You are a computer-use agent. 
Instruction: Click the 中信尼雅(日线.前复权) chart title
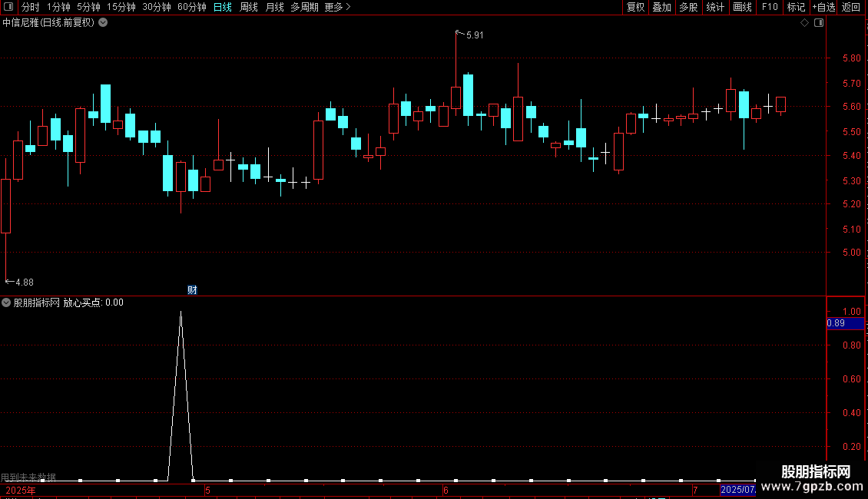(48, 23)
